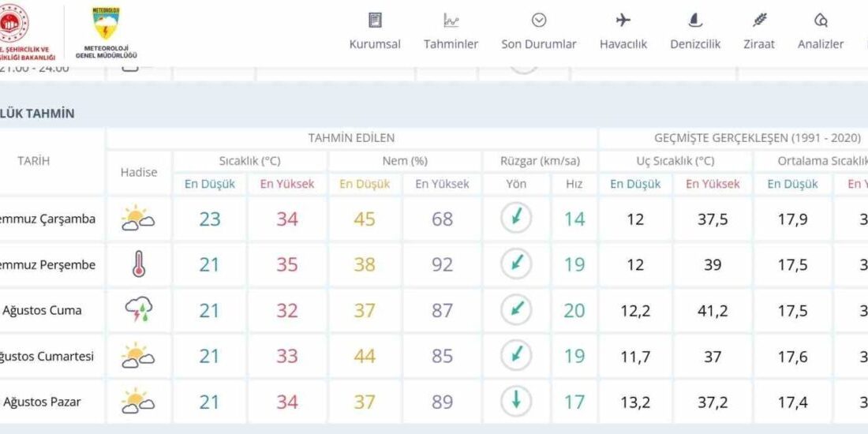This screenshot has width=868, height=434.
Task: Select the Denizcilik menu label
Action: click(695, 44)
